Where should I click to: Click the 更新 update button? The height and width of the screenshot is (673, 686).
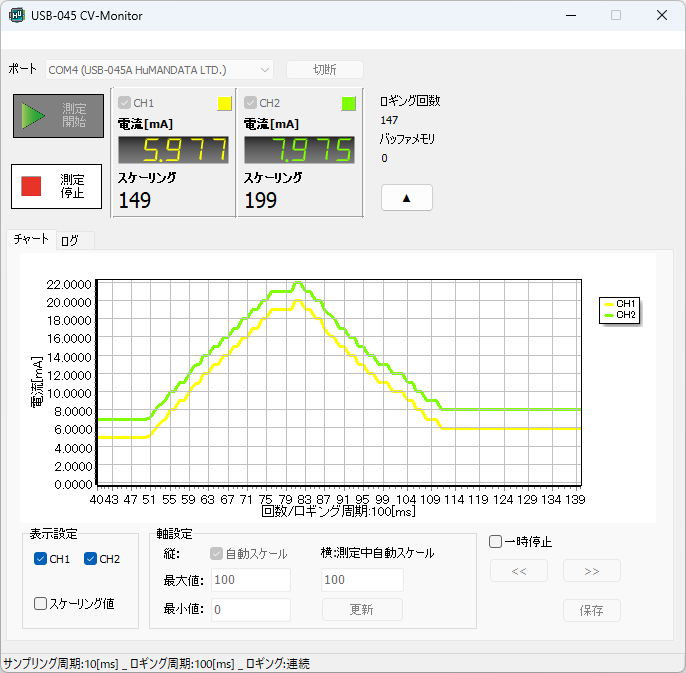click(362, 610)
